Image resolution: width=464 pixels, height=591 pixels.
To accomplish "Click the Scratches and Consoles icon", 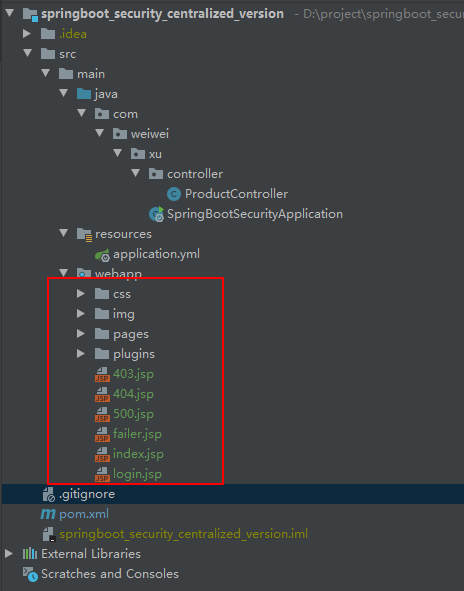I will [30, 574].
